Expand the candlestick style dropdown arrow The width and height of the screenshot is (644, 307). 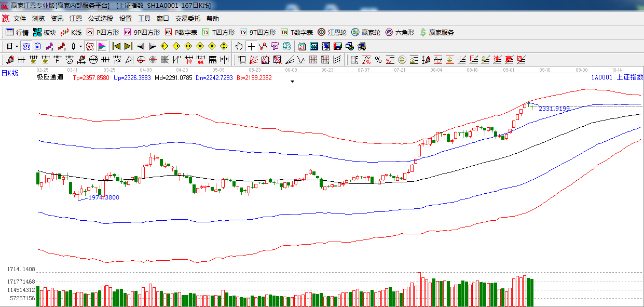[x=80, y=46]
